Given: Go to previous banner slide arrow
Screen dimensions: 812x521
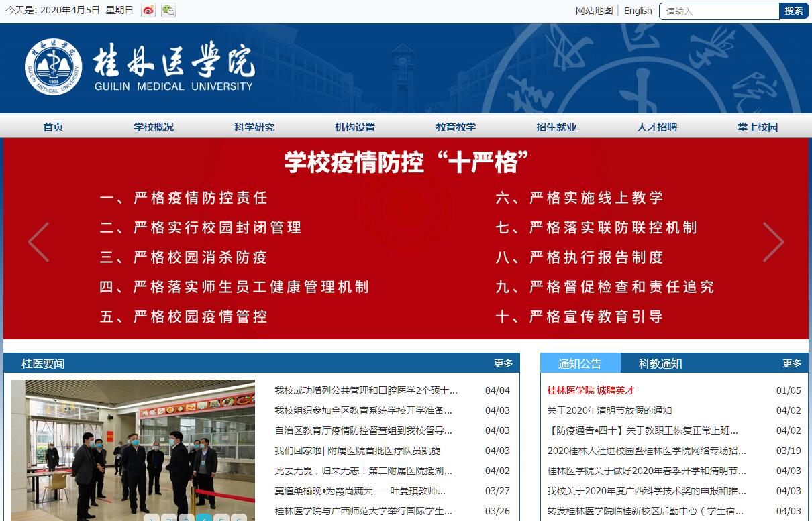Looking at the screenshot, I should (x=38, y=242).
